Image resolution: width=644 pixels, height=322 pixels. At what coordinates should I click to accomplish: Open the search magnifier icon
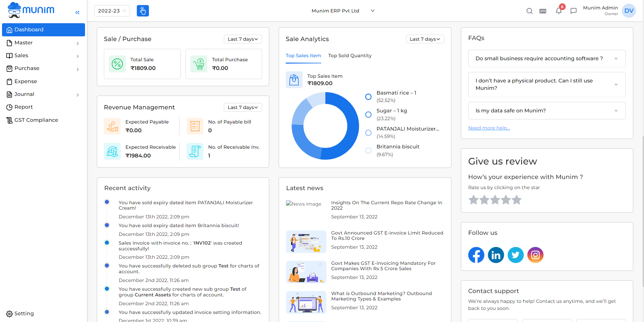pyautogui.click(x=529, y=11)
